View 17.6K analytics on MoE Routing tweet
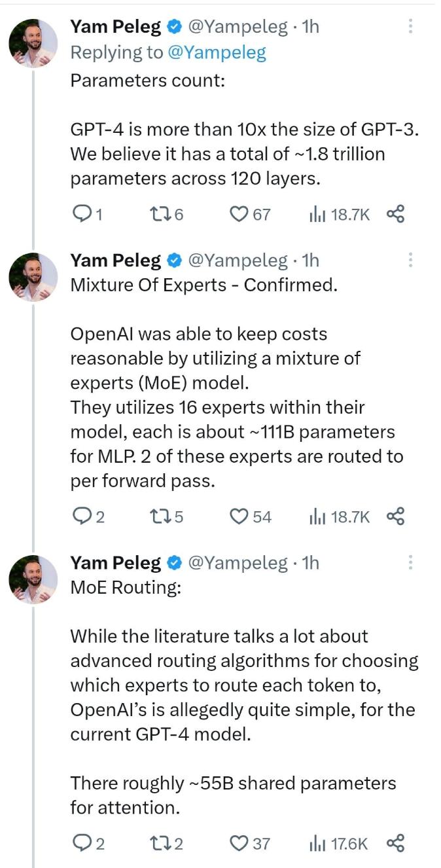Image resolution: width=441 pixels, height=868 pixels. pyautogui.click(x=340, y=843)
